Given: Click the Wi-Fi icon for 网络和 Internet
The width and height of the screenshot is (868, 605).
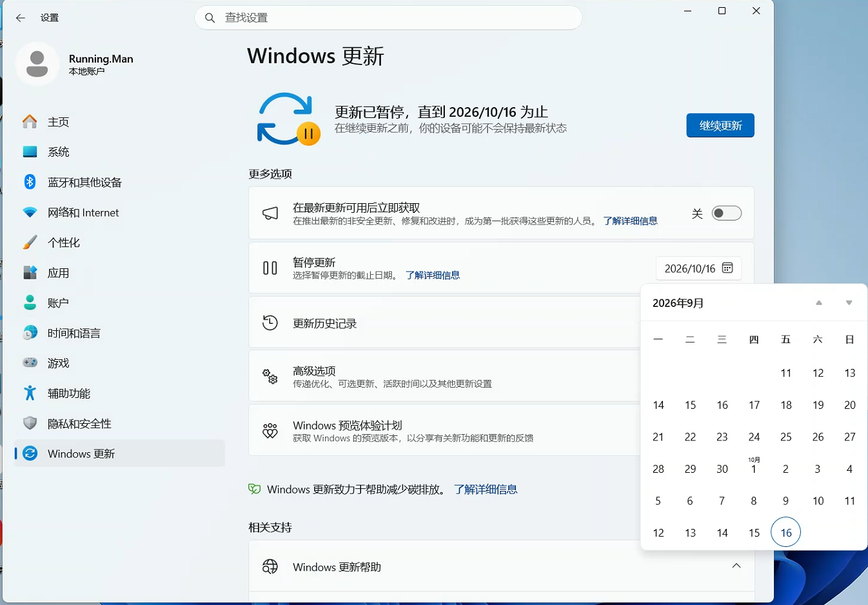Looking at the screenshot, I should pos(30,212).
